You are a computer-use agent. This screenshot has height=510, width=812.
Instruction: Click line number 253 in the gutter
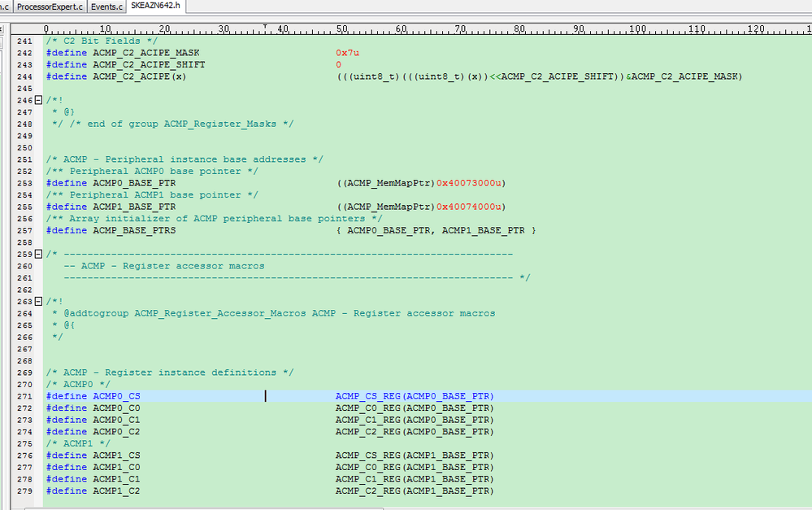[x=24, y=184]
